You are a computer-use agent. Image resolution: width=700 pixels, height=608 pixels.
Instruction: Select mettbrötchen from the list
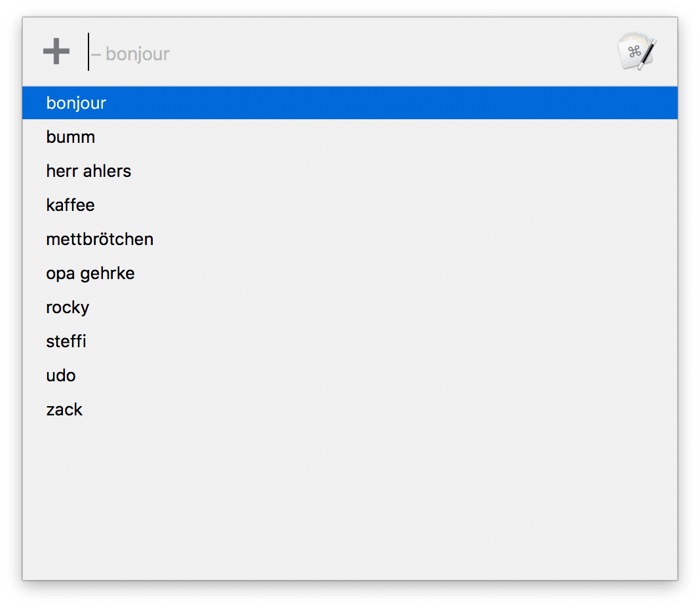tap(350, 239)
